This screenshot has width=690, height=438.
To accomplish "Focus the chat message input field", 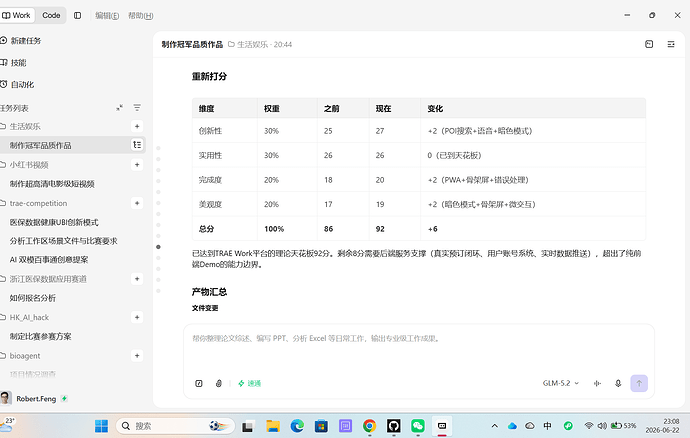I will coord(418,348).
